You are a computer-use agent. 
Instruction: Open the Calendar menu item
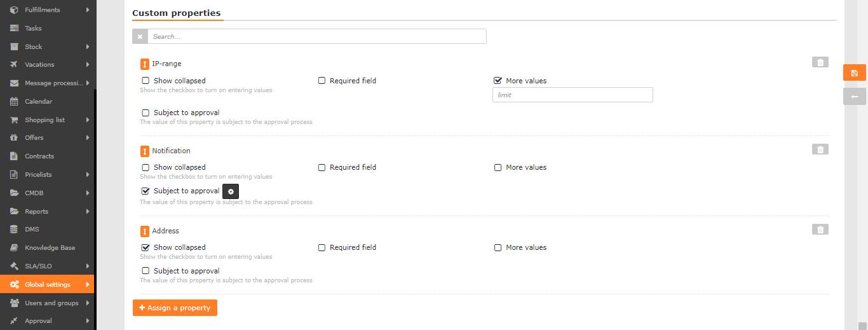(47, 101)
